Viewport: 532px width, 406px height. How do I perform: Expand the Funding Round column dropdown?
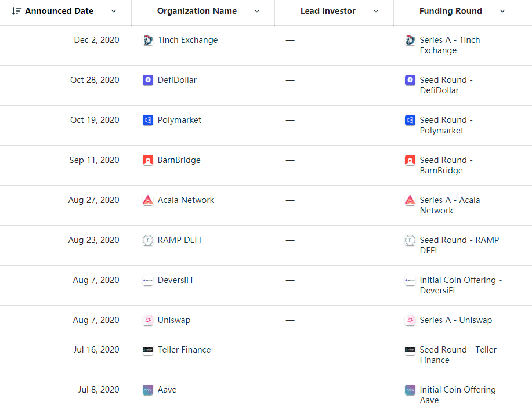click(502, 11)
